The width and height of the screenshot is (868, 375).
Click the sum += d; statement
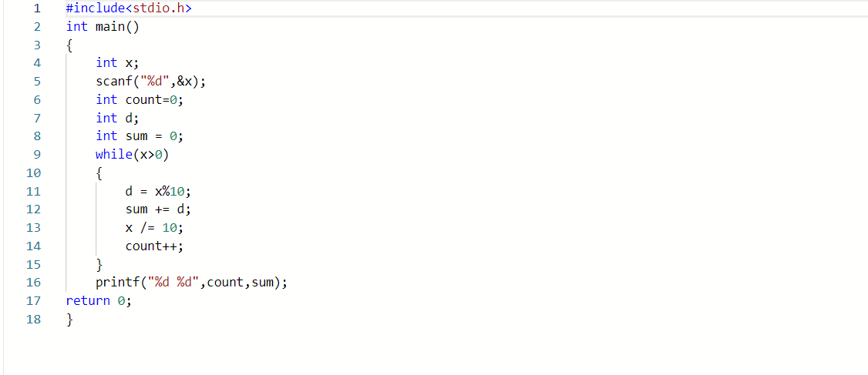coord(158,209)
